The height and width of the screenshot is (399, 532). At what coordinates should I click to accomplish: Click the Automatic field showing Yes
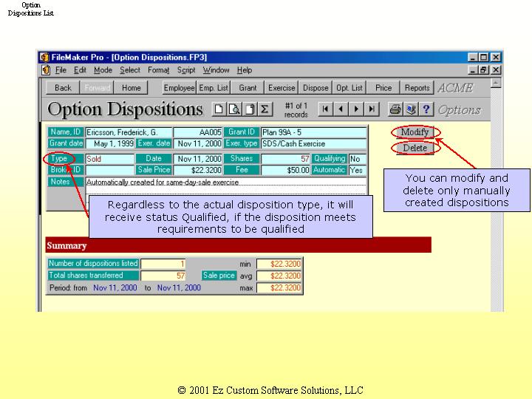tap(358, 170)
